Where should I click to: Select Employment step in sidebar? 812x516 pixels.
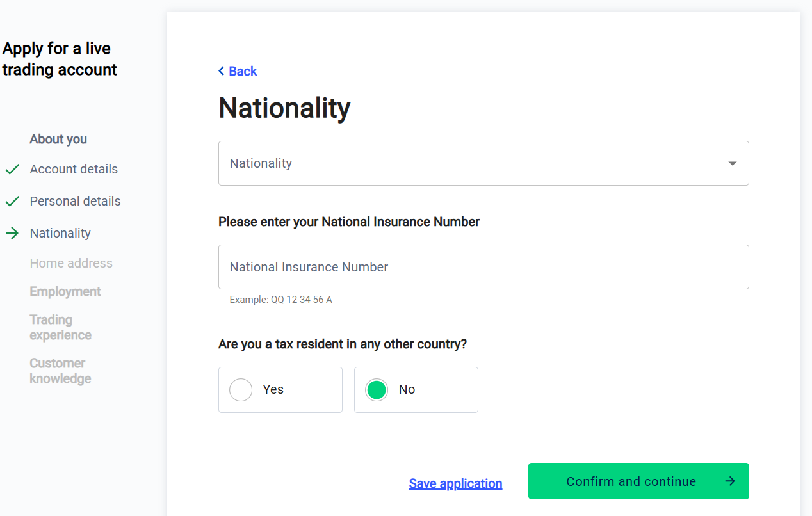point(65,292)
